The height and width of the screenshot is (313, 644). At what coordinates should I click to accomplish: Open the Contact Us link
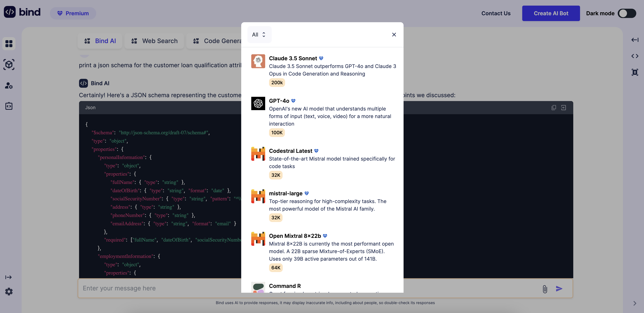496,13
